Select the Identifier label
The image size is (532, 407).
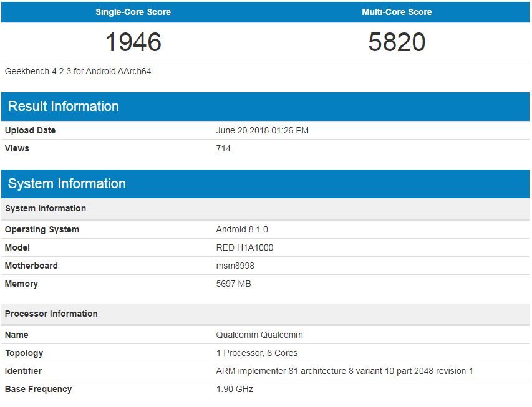[23, 371]
